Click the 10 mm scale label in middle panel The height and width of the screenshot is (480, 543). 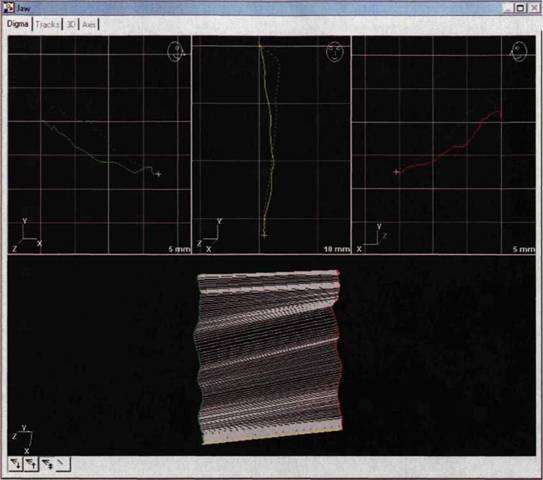click(x=337, y=249)
